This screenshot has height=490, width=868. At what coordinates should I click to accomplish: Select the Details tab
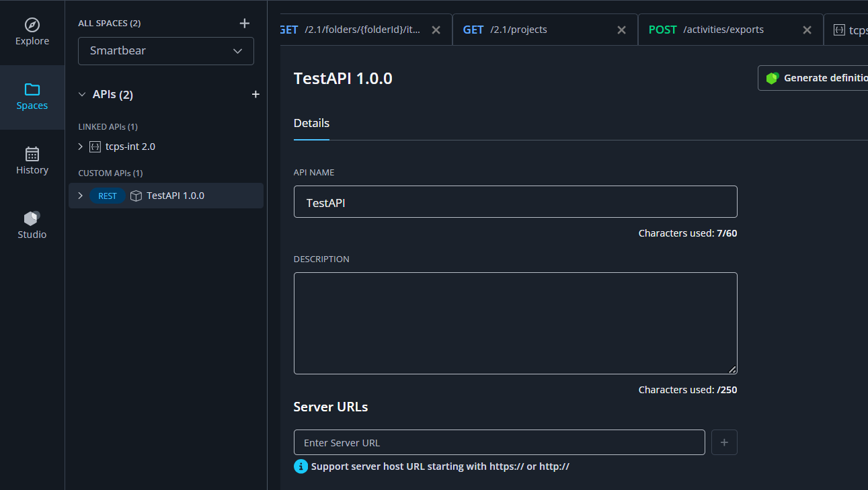pos(311,124)
